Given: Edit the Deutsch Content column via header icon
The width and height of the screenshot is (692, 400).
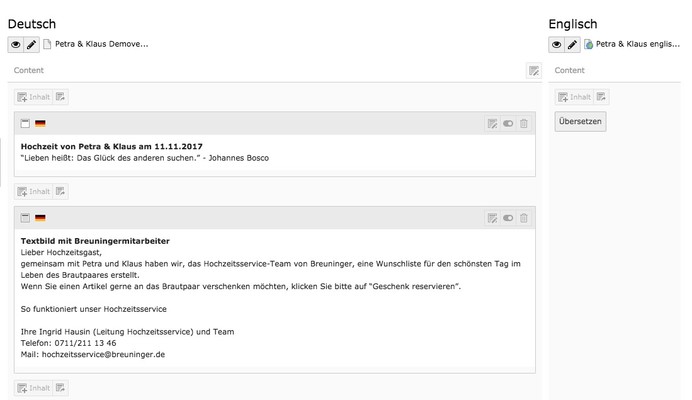Looking at the screenshot, I should click(534, 71).
